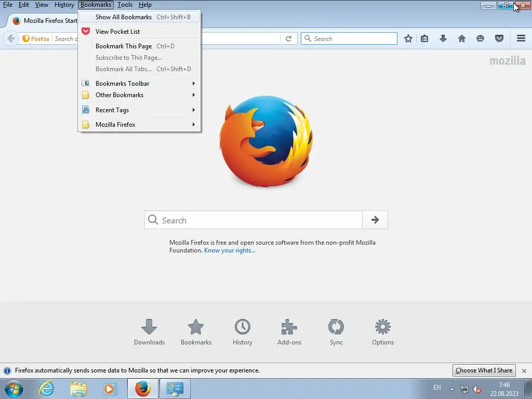Click the network tray icon

pyautogui.click(x=464, y=389)
